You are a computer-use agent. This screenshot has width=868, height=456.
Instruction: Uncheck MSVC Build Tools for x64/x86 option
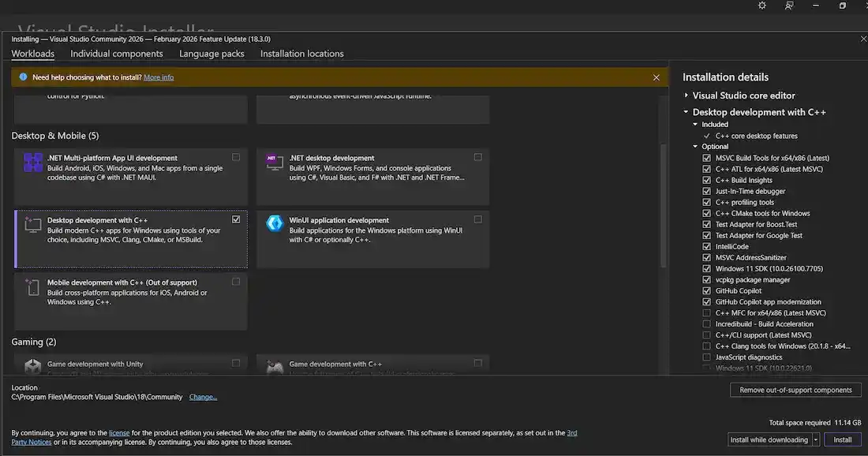[x=706, y=158]
